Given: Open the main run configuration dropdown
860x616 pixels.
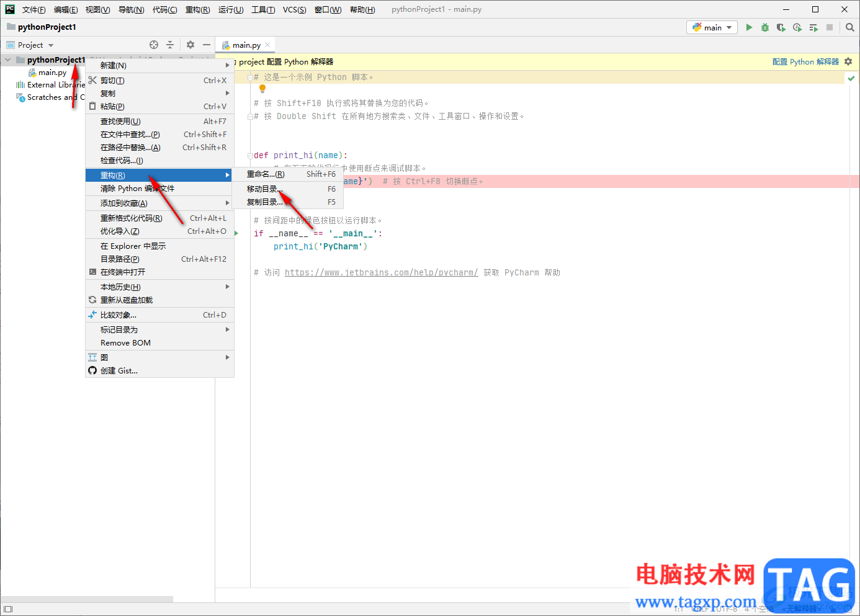Looking at the screenshot, I should click(x=712, y=27).
